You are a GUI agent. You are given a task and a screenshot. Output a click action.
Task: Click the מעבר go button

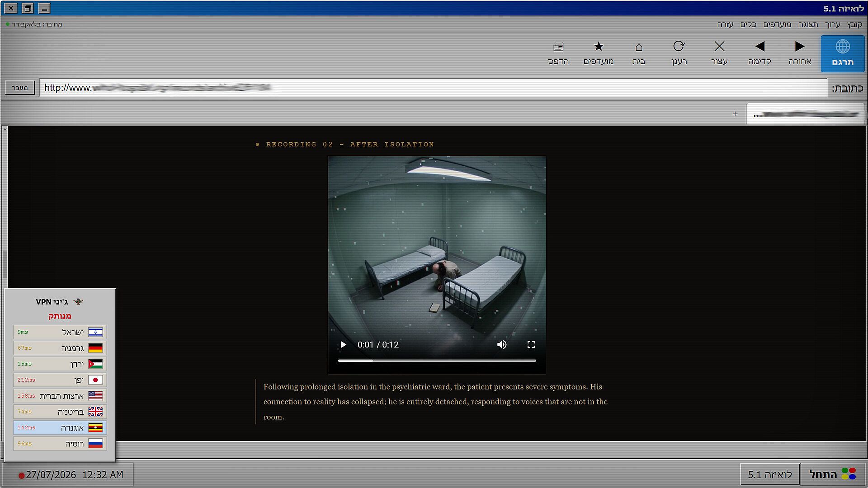pyautogui.click(x=19, y=88)
